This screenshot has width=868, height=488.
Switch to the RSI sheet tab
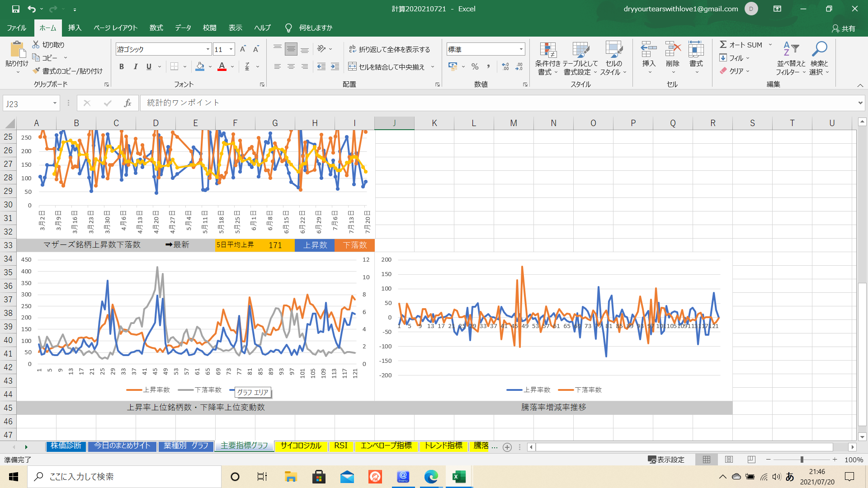341,446
